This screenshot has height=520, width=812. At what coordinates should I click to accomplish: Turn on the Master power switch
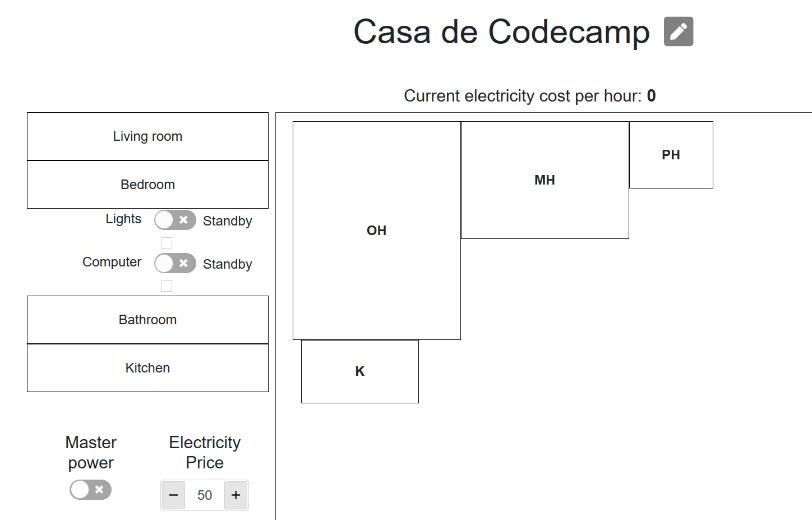90,490
